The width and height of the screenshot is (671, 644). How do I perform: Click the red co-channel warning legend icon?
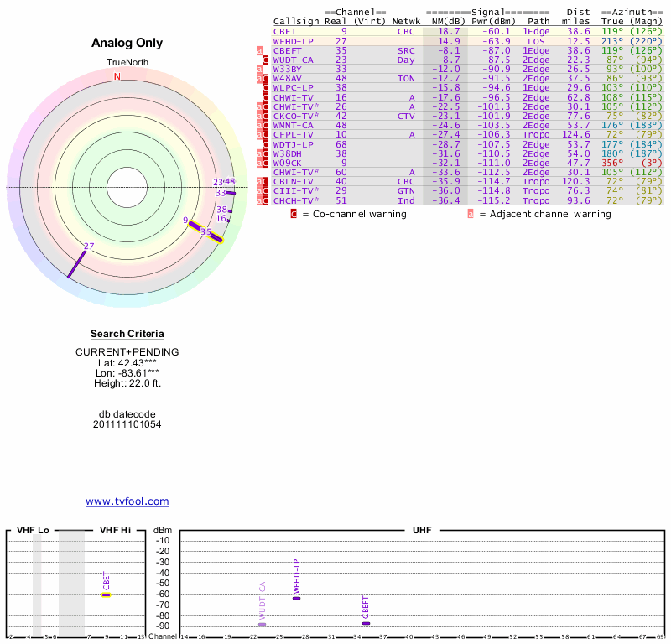[294, 214]
